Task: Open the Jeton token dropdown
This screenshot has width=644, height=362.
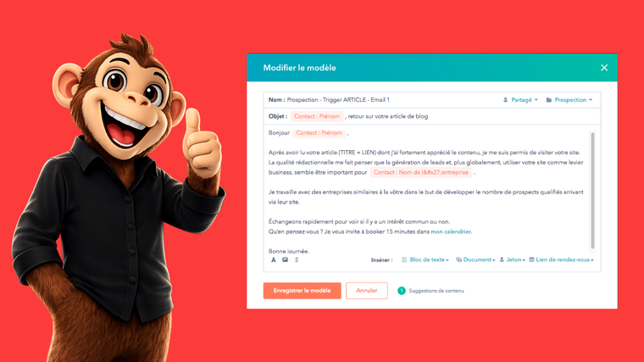Action: point(513,259)
